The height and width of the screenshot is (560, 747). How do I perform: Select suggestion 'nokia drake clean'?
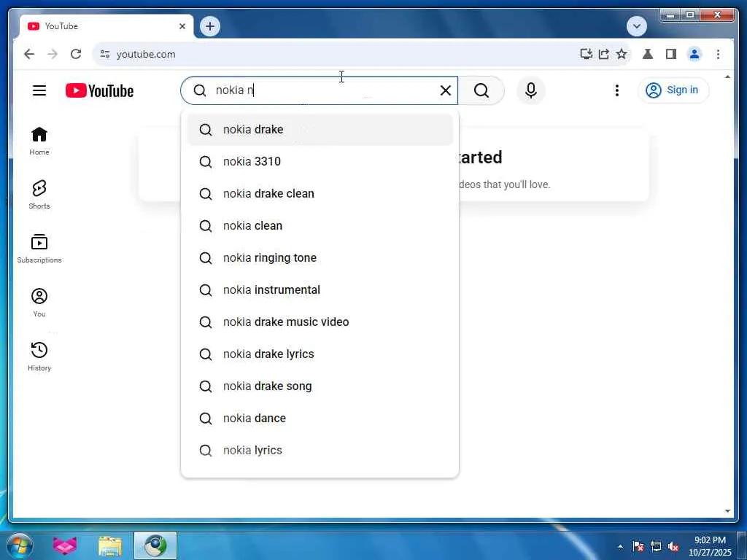320,194
